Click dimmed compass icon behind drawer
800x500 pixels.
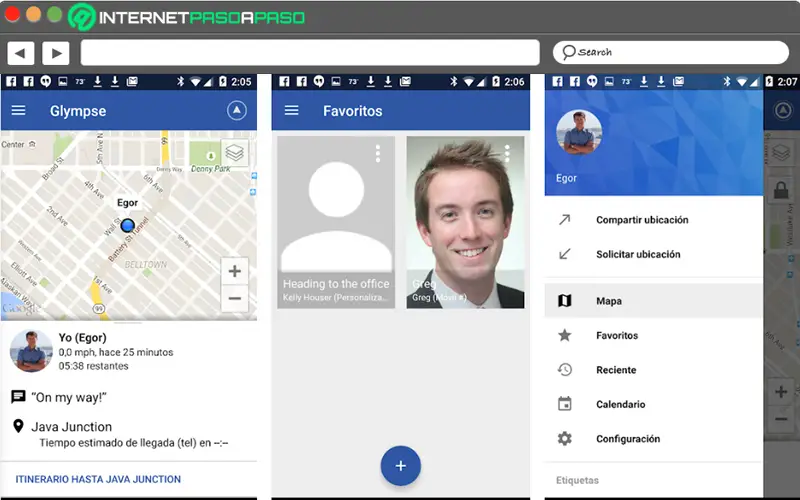point(783,110)
